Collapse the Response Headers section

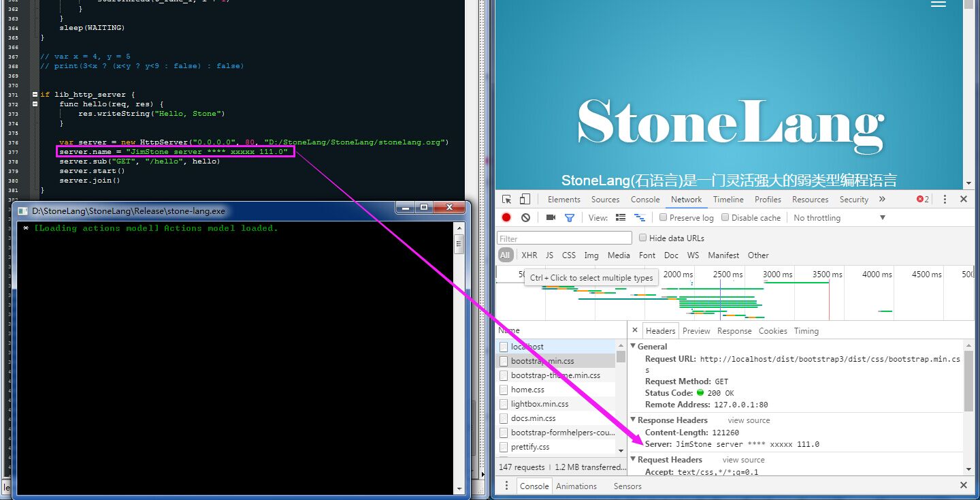point(634,420)
